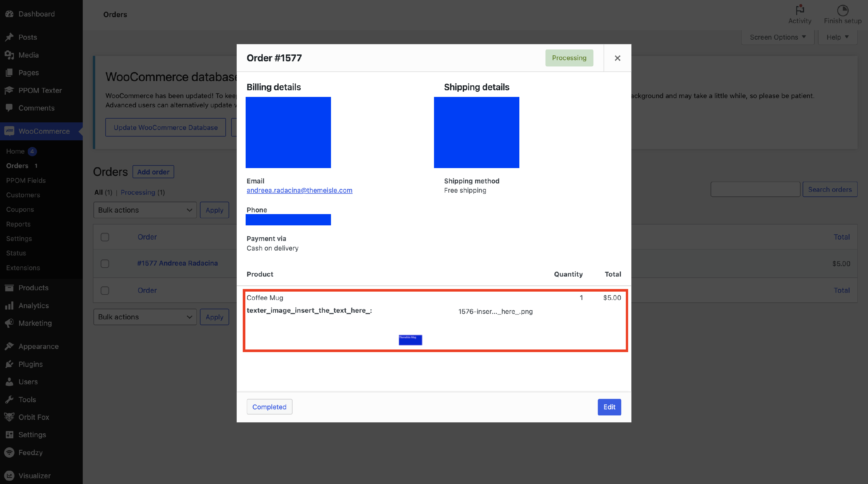This screenshot has height=484, width=868.
Task: Click the Marketing megaphone icon
Action: tap(9, 323)
